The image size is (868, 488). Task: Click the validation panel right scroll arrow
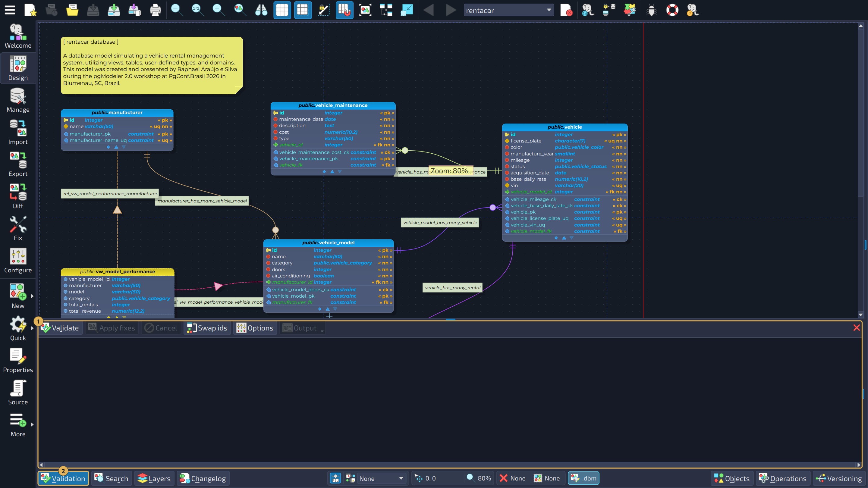tap(859, 465)
